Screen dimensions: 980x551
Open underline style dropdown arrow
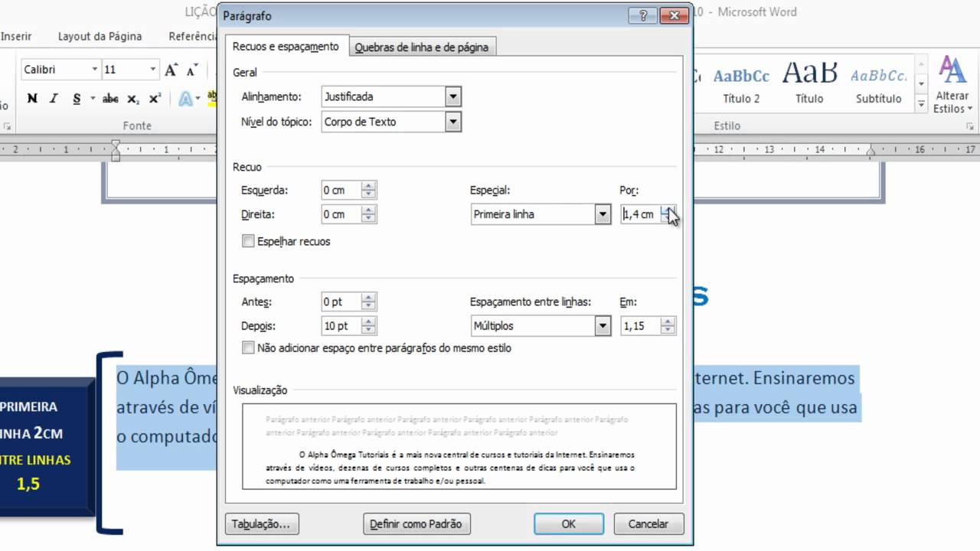click(93, 99)
